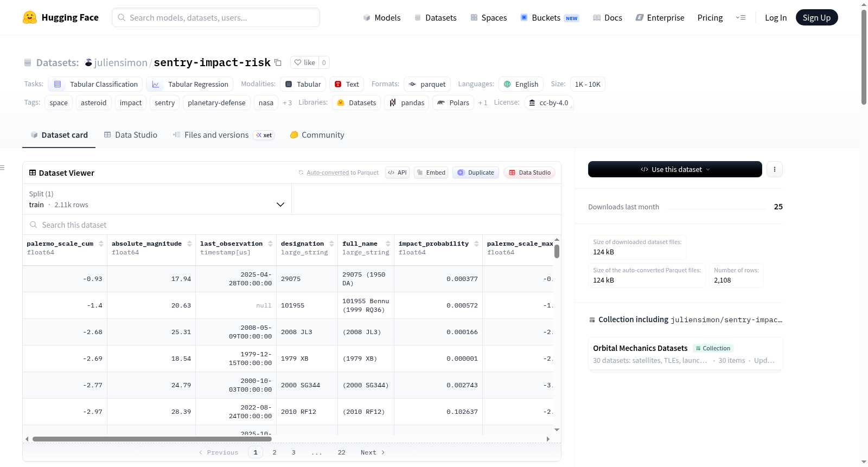Click the page's main vertical scrollbar
This screenshot has height=467, width=868.
864,57
